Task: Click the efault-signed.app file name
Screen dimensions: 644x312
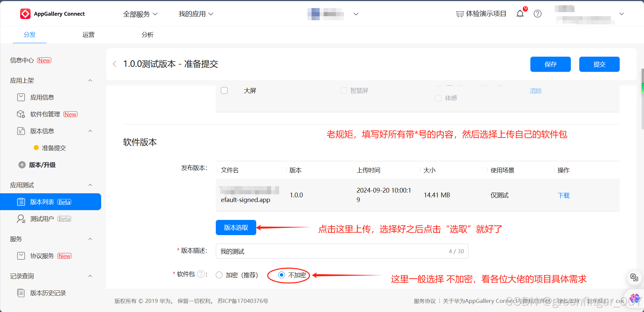Action: click(245, 200)
